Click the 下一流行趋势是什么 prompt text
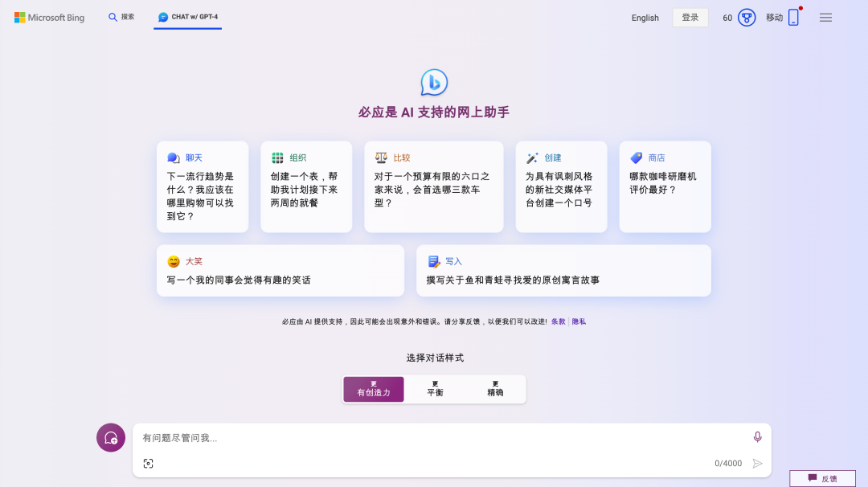The image size is (868, 487). pos(200,196)
